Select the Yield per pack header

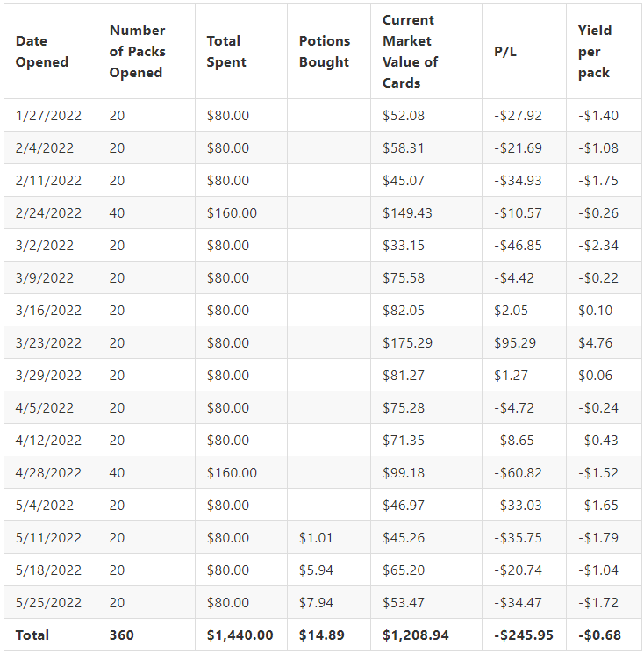595,51
